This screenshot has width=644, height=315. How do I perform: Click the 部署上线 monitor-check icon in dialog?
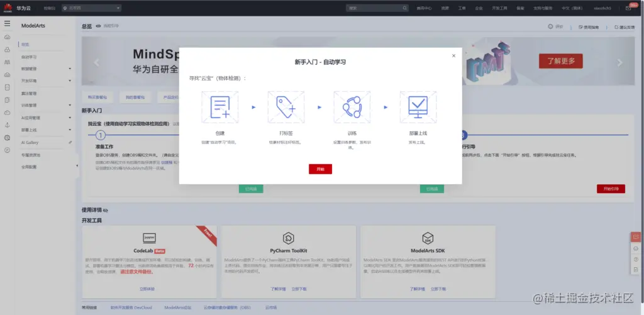point(418,107)
